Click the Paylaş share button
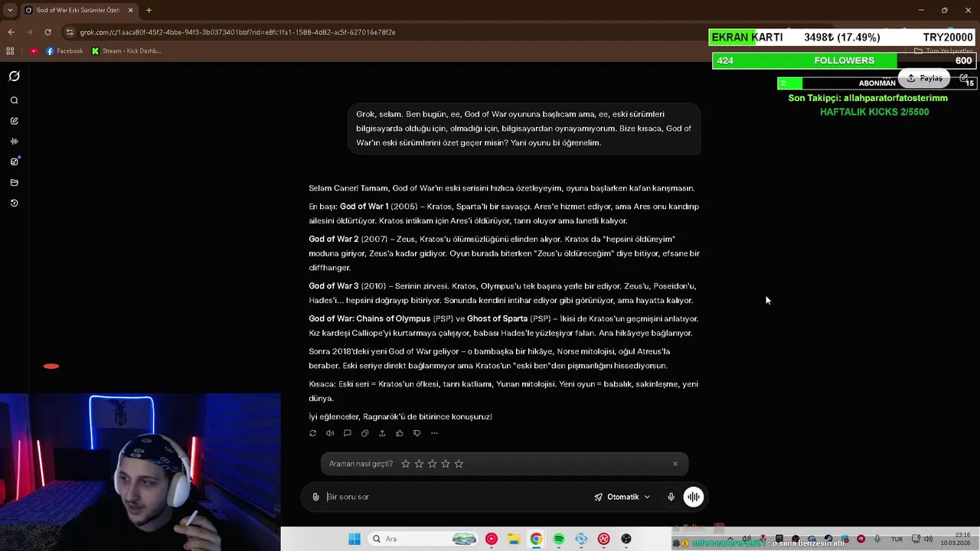Screen dimensions: 980x551 pyautogui.click(x=924, y=78)
